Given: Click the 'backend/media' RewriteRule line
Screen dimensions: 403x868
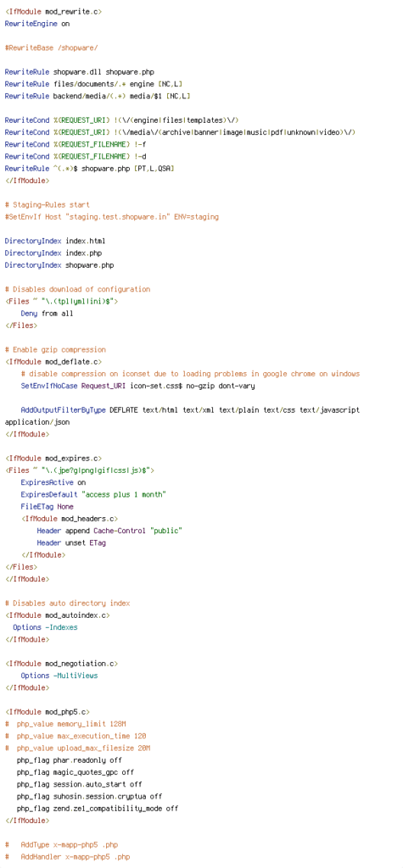Looking at the screenshot, I should [x=98, y=97].
